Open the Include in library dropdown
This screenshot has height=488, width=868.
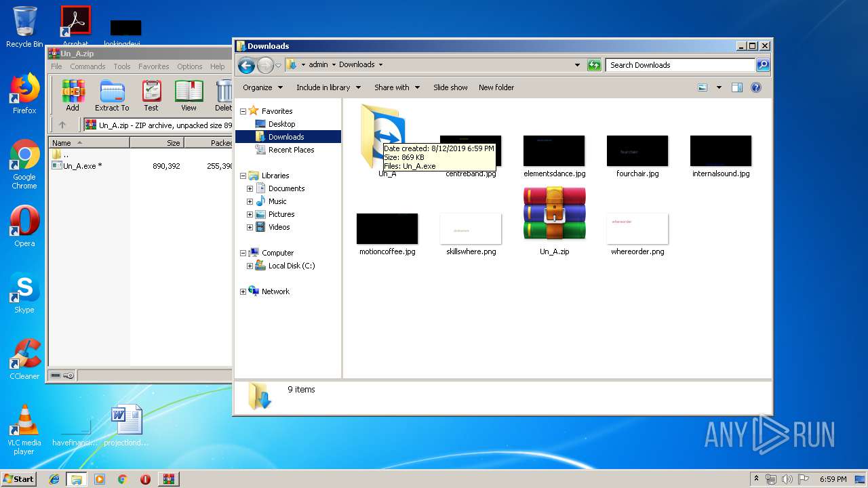point(328,87)
